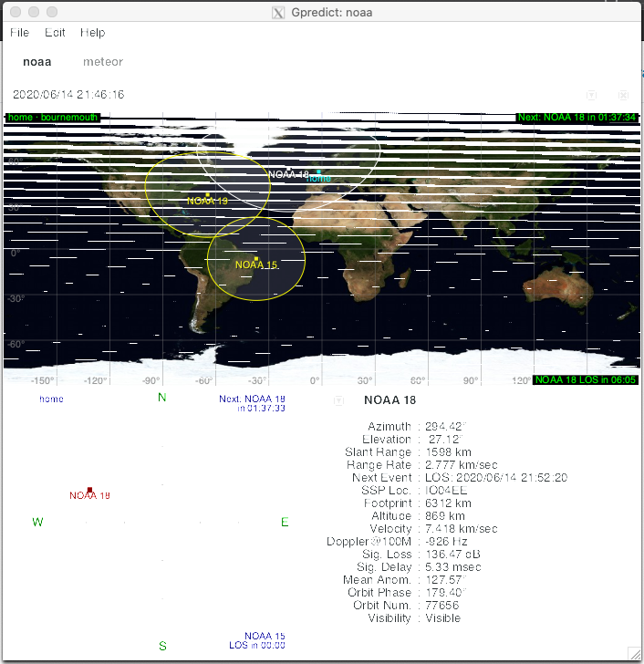Click the Slant Range value 1598 km
This screenshot has width=644, height=664.
coord(449,452)
